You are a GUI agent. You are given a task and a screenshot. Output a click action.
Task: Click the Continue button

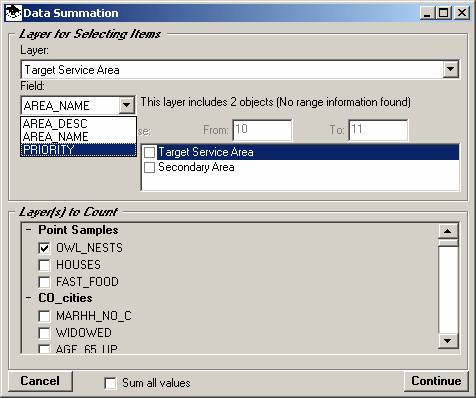point(436,381)
